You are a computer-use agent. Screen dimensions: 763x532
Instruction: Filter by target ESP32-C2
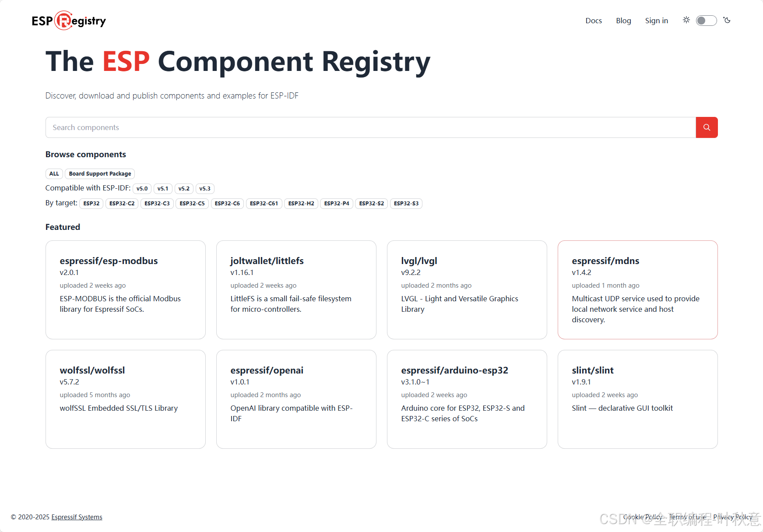[122, 204]
